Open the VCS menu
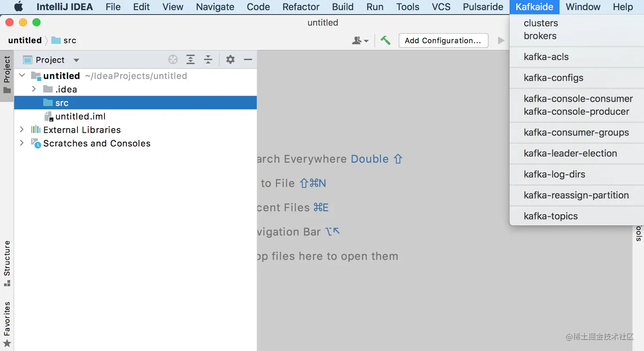644x351 pixels. [x=441, y=7]
